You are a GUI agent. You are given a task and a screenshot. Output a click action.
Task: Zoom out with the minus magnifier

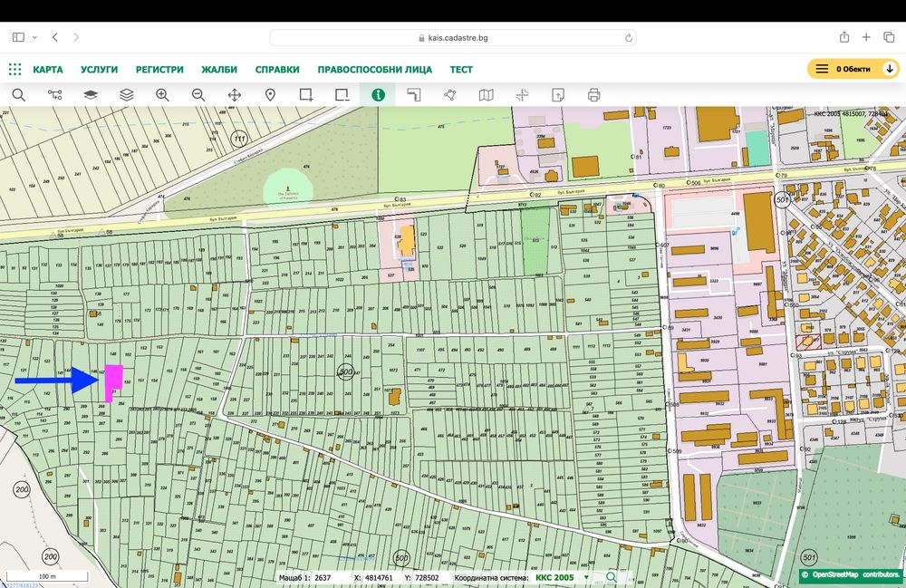[198, 95]
